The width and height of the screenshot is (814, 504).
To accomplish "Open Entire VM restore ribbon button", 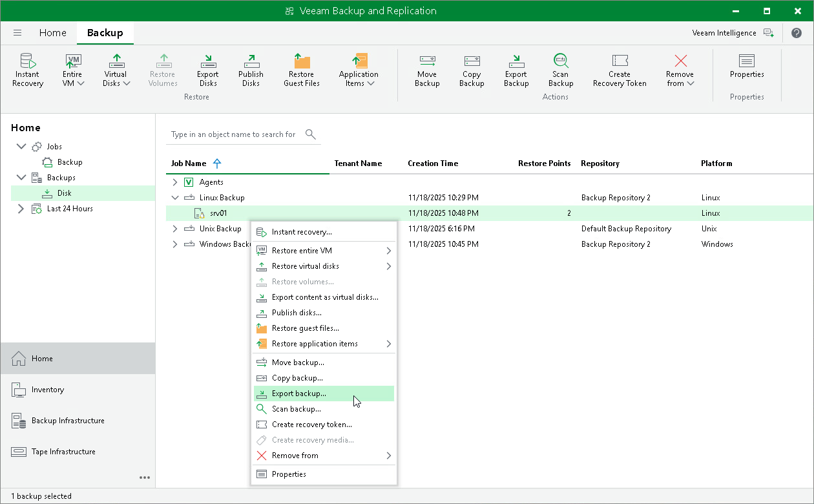I will (73, 70).
